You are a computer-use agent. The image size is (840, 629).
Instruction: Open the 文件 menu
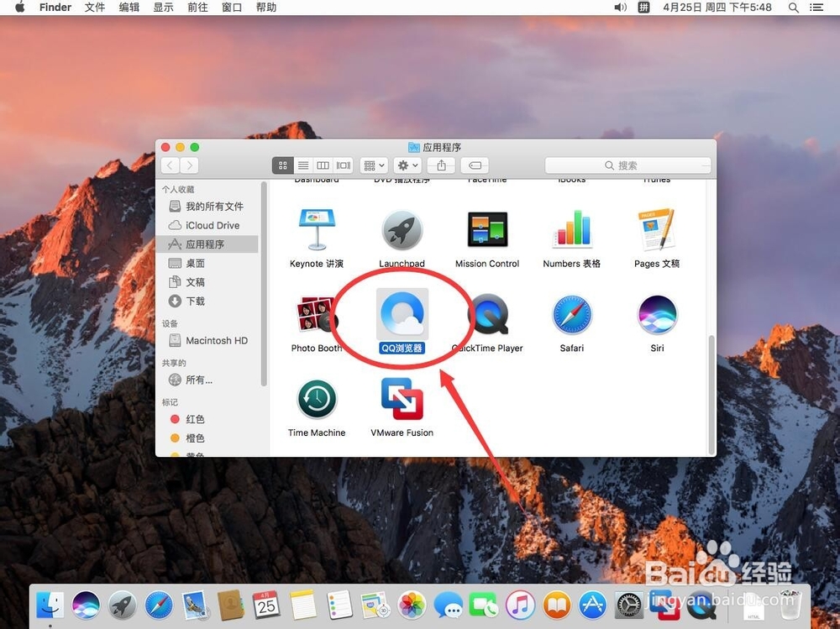[x=95, y=8]
